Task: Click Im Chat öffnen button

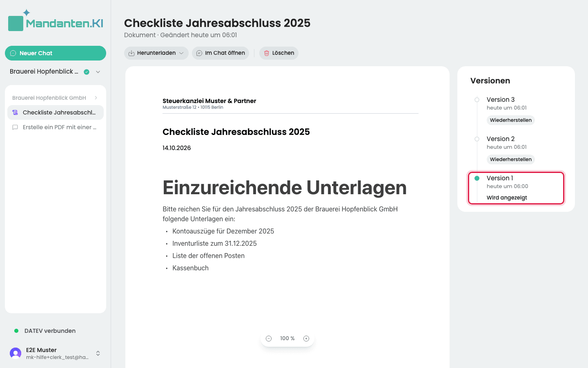Action: coord(220,53)
